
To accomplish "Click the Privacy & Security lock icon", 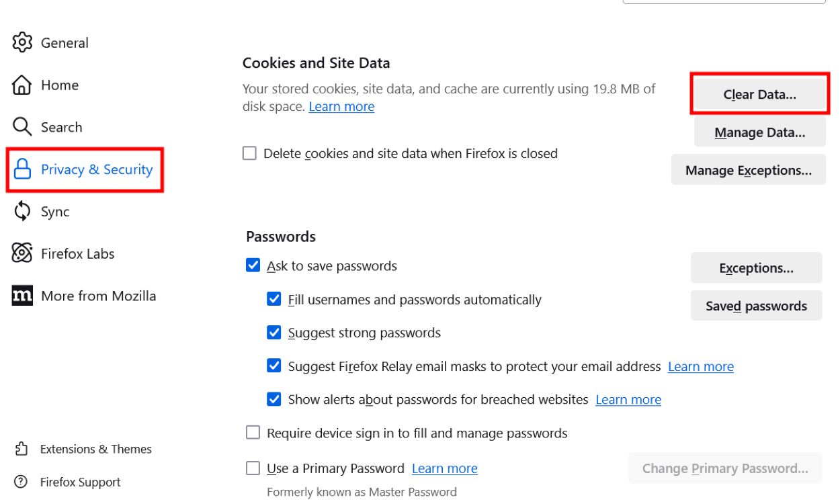I will 22,169.
